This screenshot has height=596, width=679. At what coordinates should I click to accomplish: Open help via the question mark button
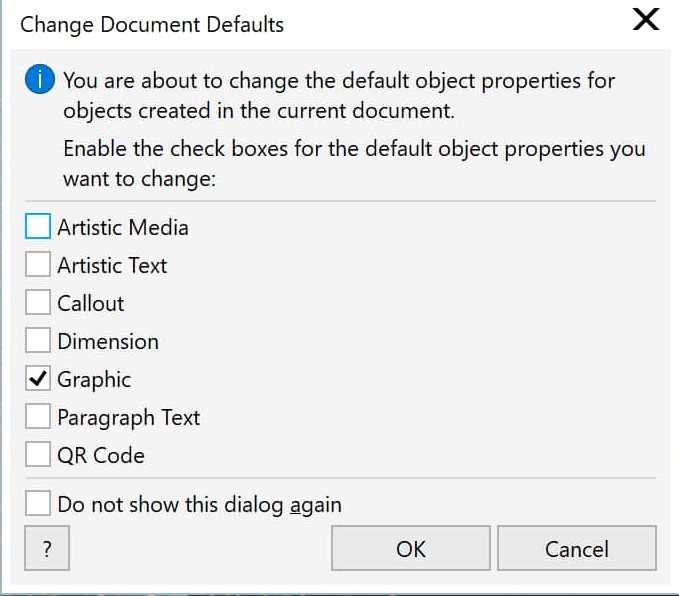pyautogui.click(x=47, y=548)
